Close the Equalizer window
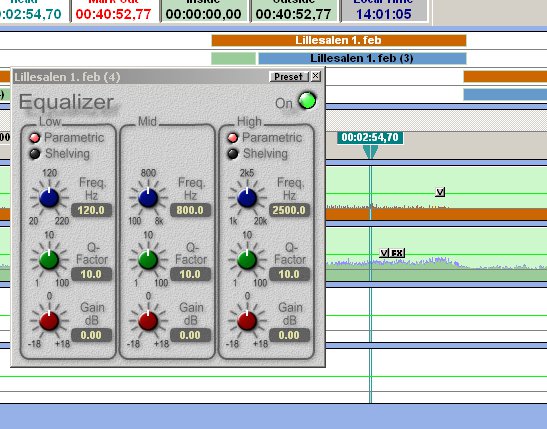This screenshot has width=547, height=429. pos(316,76)
